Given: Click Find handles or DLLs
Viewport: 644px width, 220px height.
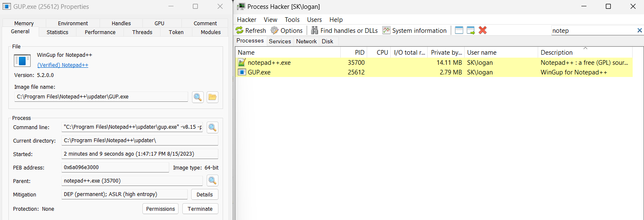Looking at the screenshot, I should click(x=344, y=30).
